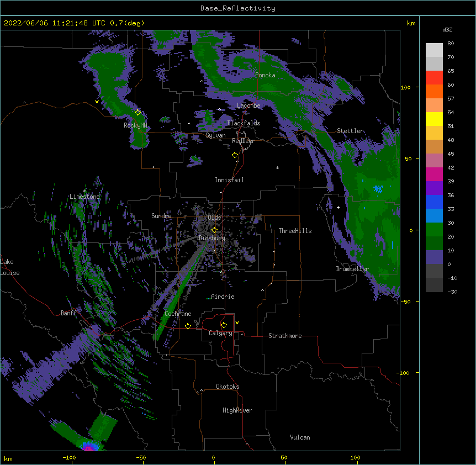Click the Ponoka city label
This screenshot has width=476, height=465.
click(265, 75)
